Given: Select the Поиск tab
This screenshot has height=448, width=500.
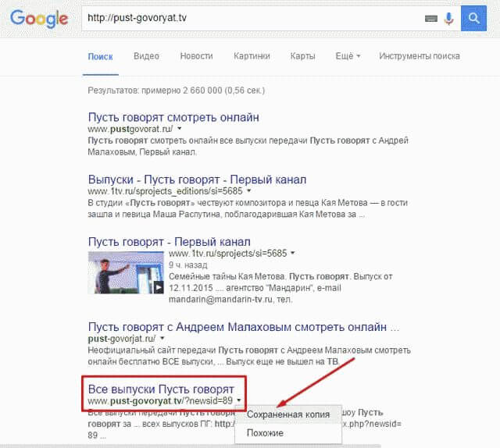Looking at the screenshot, I should pyautogui.click(x=101, y=57).
